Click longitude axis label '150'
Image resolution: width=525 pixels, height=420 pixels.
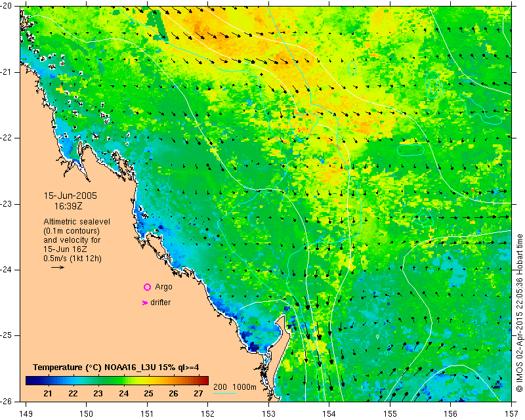pyautogui.click(x=87, y=414)
